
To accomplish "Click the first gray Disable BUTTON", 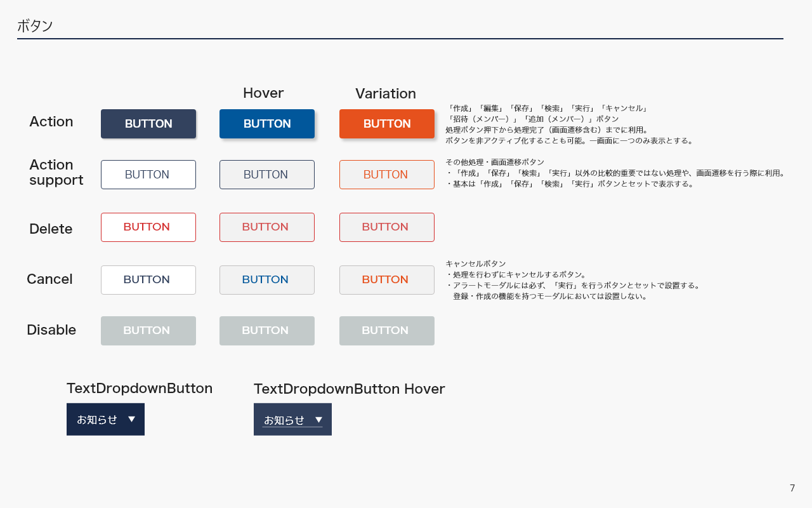I will 148,331.
